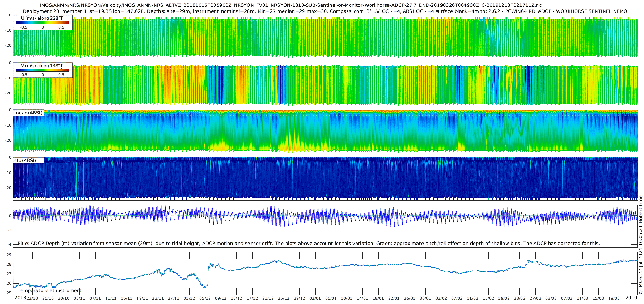Click the Deployment 20 metadata subtitle line
The width and height of the screenshot is (644, 304).
coord(325,11)
